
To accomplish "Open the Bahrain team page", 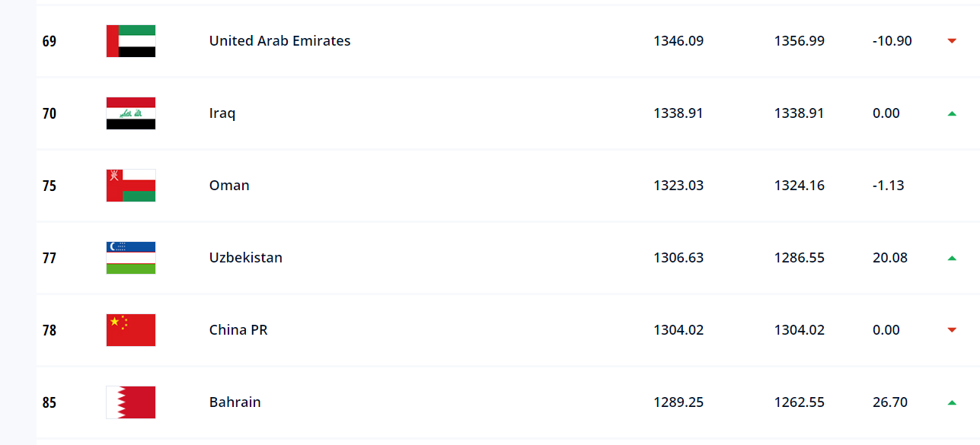I will (235, 402).
